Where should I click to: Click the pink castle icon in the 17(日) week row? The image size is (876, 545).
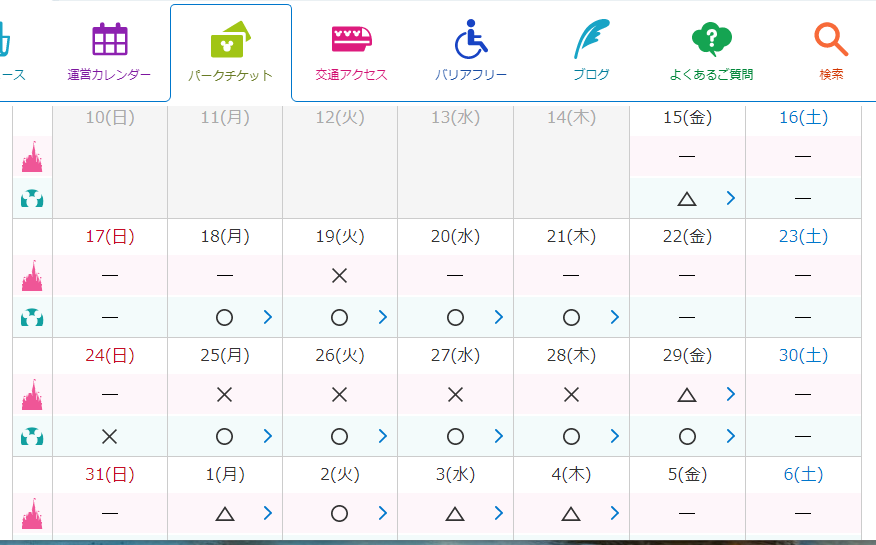tap(32, 276)
